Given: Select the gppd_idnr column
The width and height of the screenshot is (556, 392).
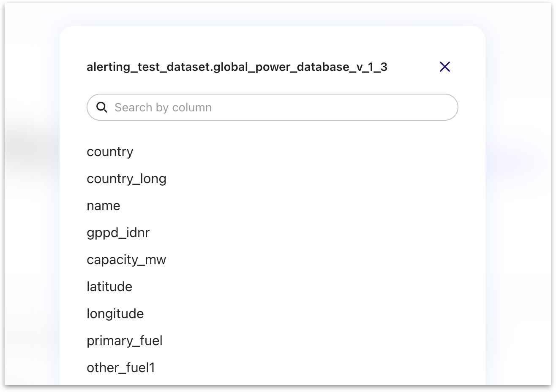Looking at the screenshot, I should (x=118, y=232).
